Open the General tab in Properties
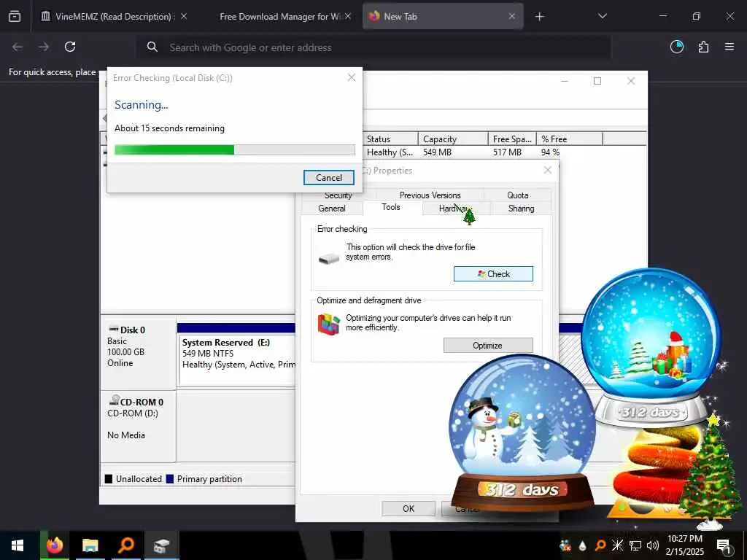Screen dimensions: 747x560 [x=332, y=209]
